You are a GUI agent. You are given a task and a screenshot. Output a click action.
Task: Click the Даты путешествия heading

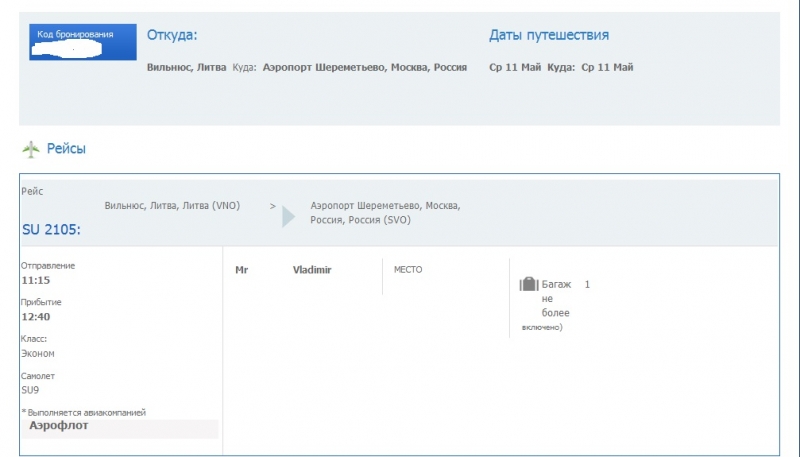tap(549, 35)
